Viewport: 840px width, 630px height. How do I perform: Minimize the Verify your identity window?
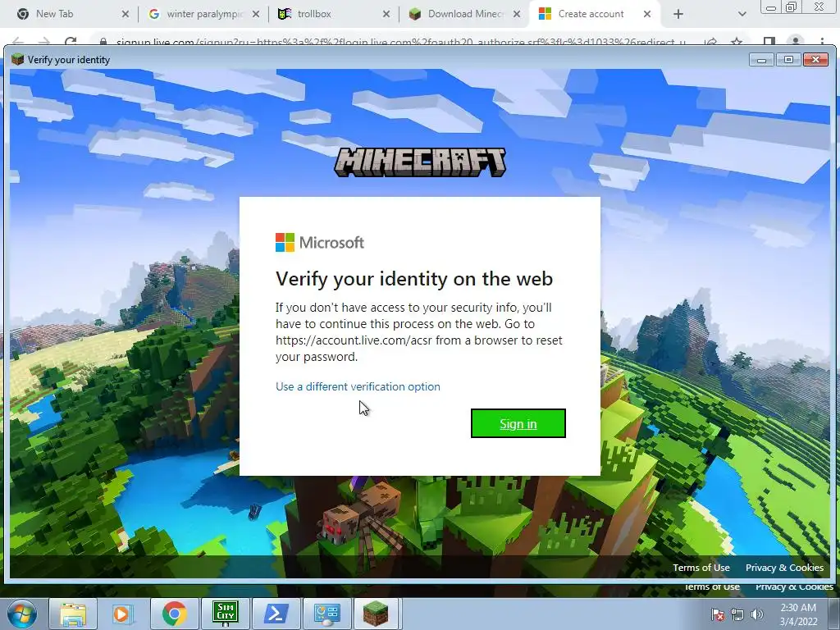(x=761, y=59)
